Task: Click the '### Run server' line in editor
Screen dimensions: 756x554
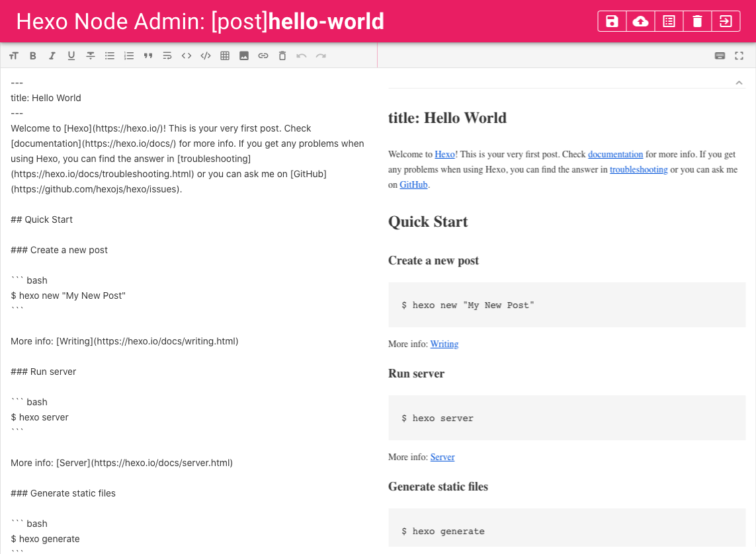Action: pos(44,372)
